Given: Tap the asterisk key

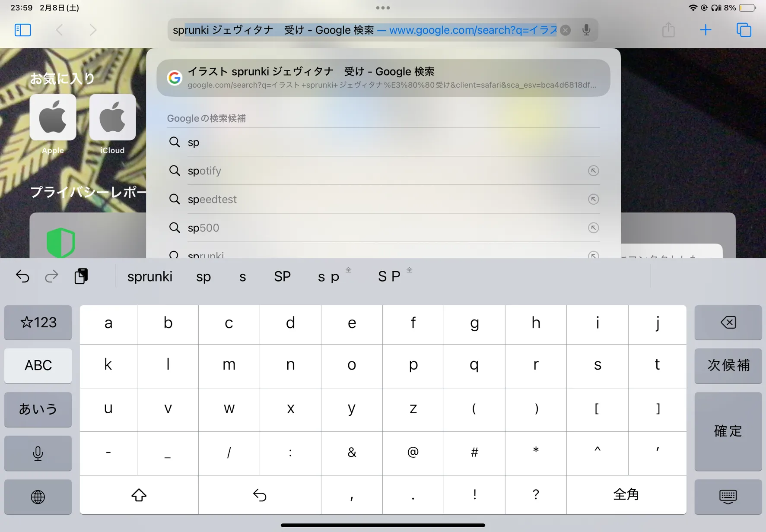Looking at the screenshot, I should click(536, 453).
